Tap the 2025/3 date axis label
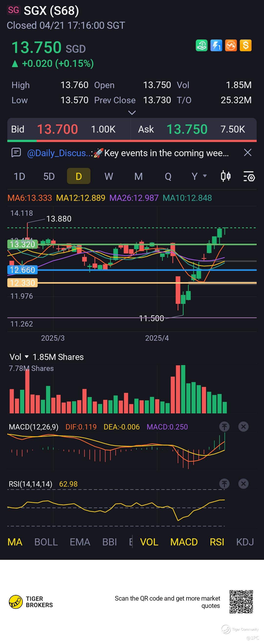Viewport: 264px width, 644px height. [53, 338]
